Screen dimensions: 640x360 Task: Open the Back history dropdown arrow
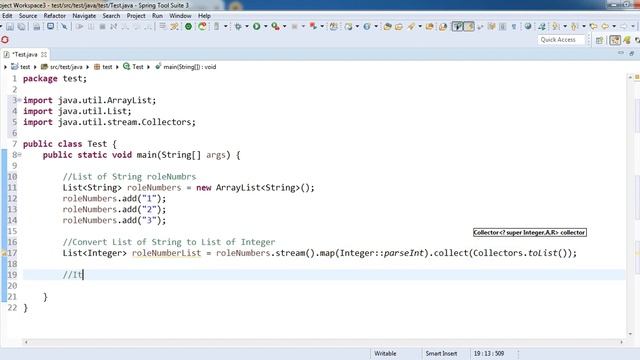[x=614, y=27]
